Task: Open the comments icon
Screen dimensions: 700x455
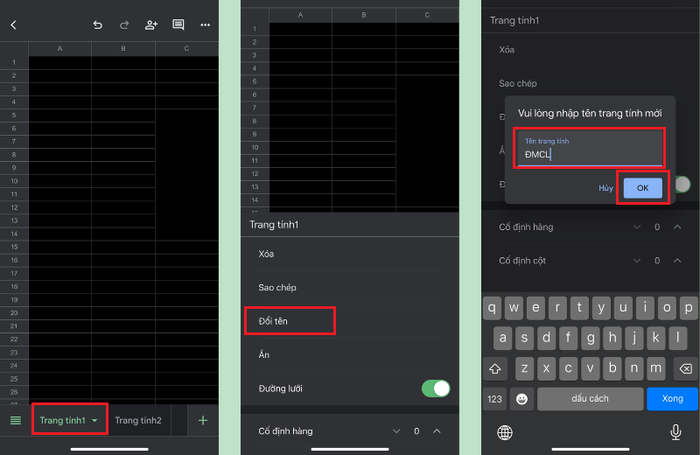Action: click(178, 25)
